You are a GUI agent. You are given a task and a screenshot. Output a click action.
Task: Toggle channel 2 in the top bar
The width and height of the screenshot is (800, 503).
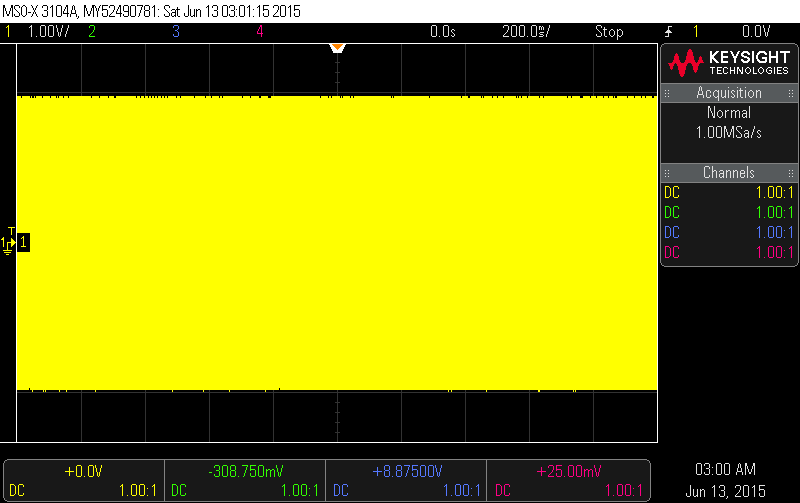pos(92,31)
